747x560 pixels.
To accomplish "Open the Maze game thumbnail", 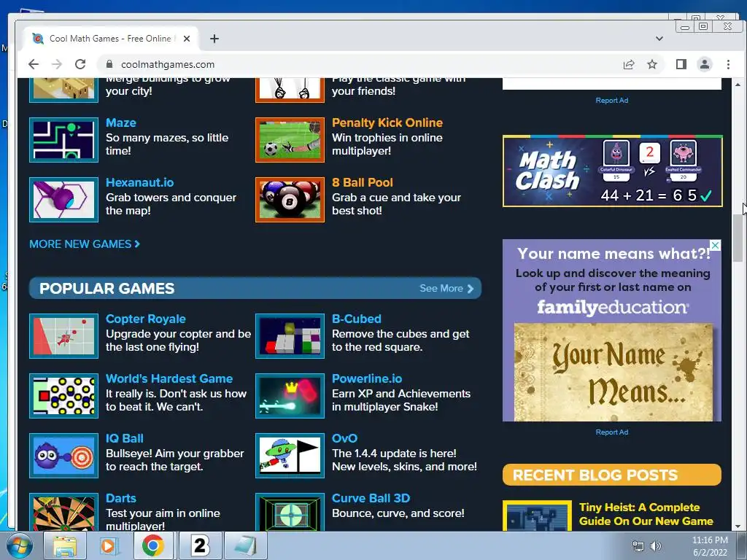I will click(64, 140).
